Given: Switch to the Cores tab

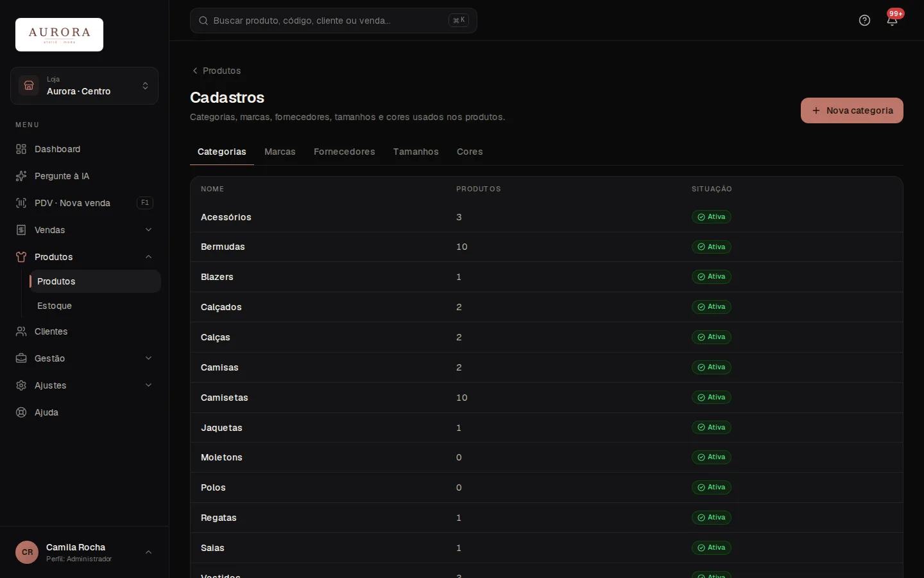Looking at the screenshot, I should click(x=470, y=152).
